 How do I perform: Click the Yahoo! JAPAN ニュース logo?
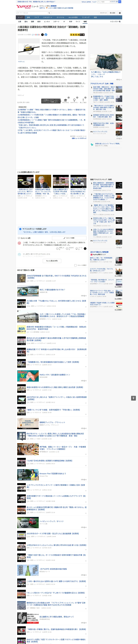point(27,7)
